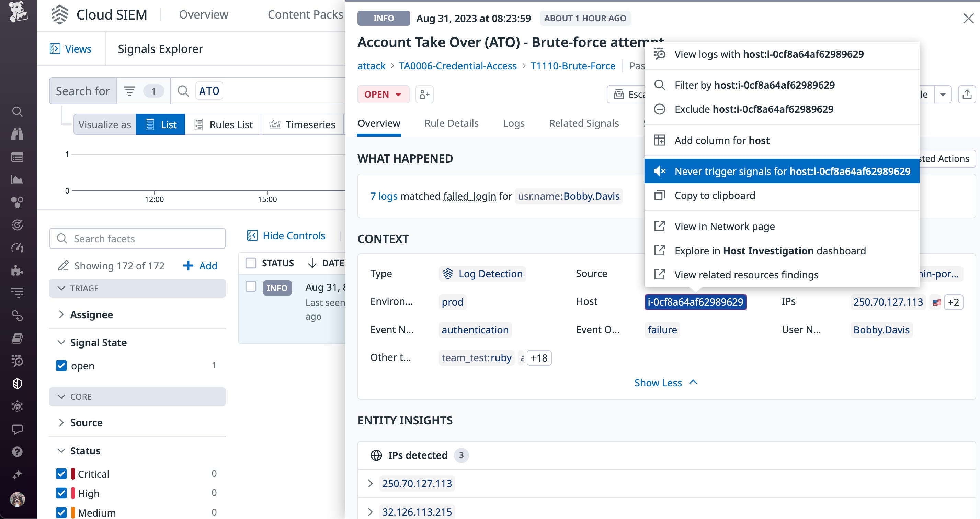
Task: Click the 7 logs link
Action: pyautogui.click(x=384, y=196)
